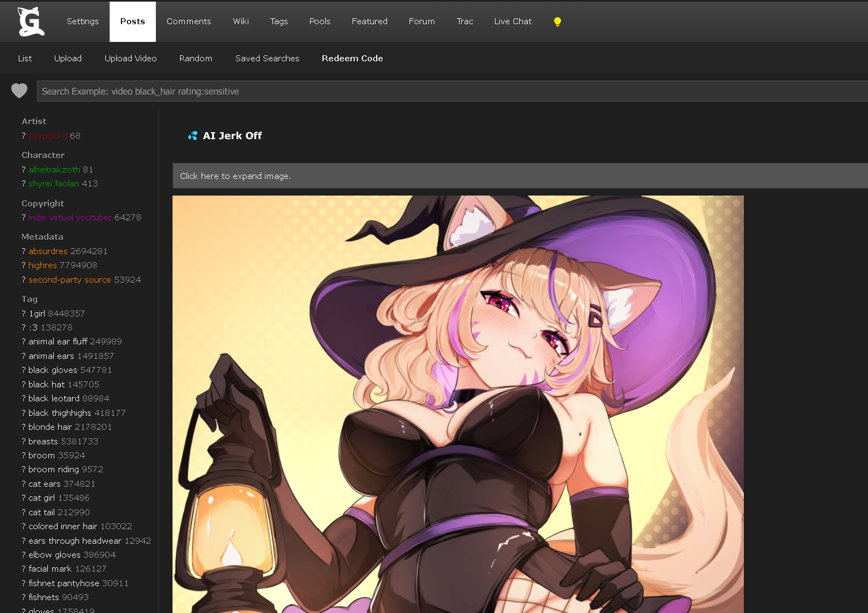This screenshot has width=868, height=613.
Task: Open wiki question mark for fishnets
Action: pyautogui.click(x=24, y=597)
